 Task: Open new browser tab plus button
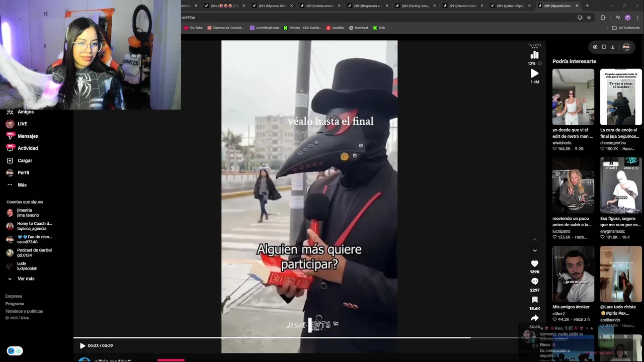587,6
